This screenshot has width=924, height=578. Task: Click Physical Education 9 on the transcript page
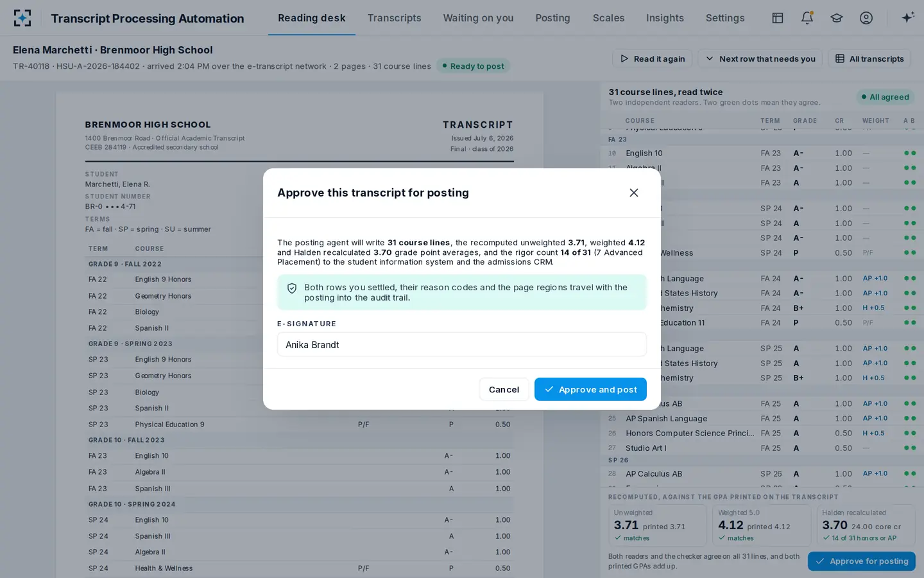(x=169, y=425)
